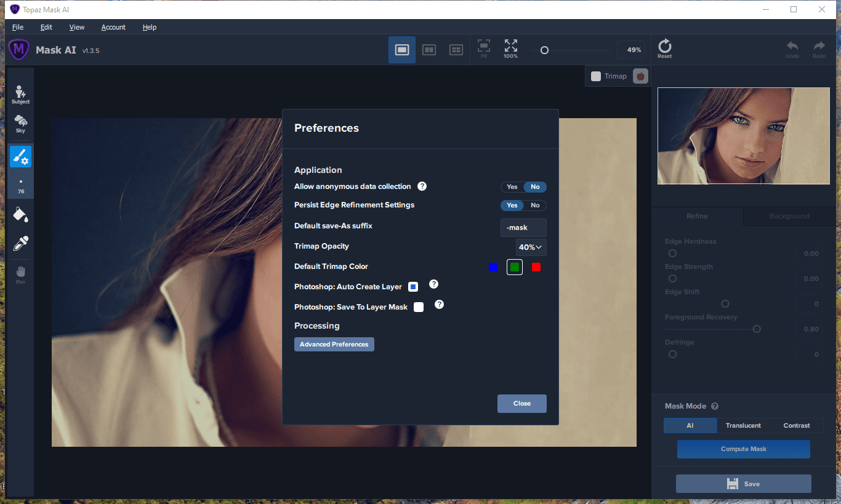Click the Redo arrow

pyautogui.click(x=819, y=49)
